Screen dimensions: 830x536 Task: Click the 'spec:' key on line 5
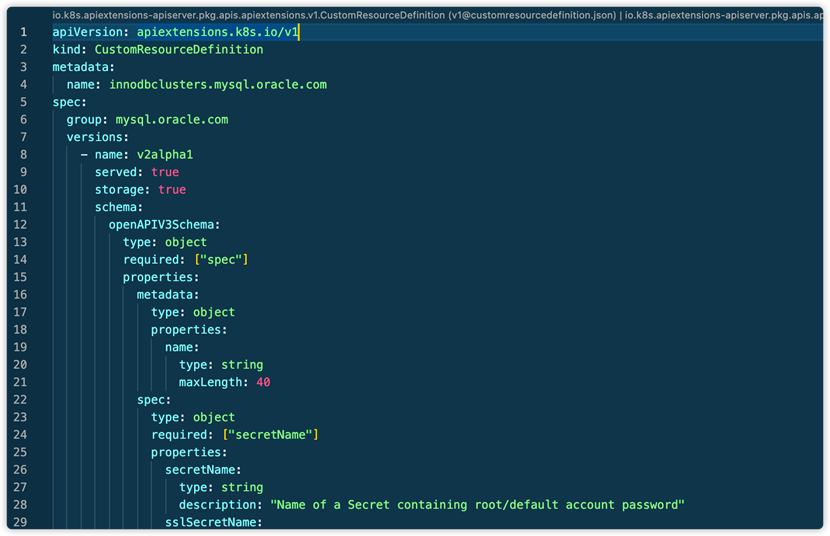pos(69,102)
